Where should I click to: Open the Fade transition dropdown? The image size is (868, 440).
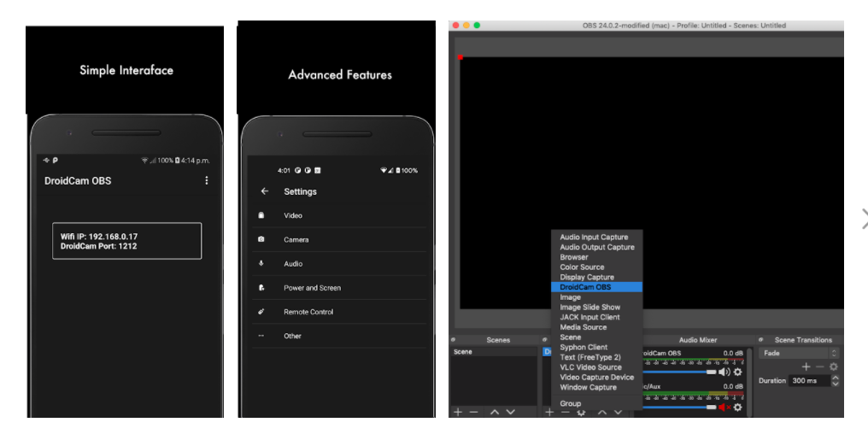798,353
